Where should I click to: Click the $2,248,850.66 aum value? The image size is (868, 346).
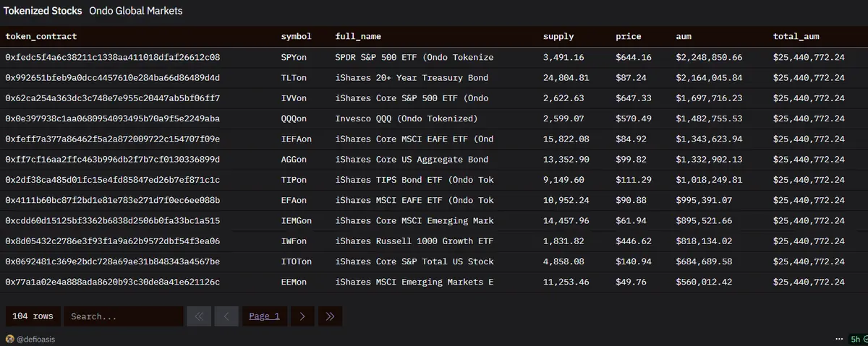point(709,57)
